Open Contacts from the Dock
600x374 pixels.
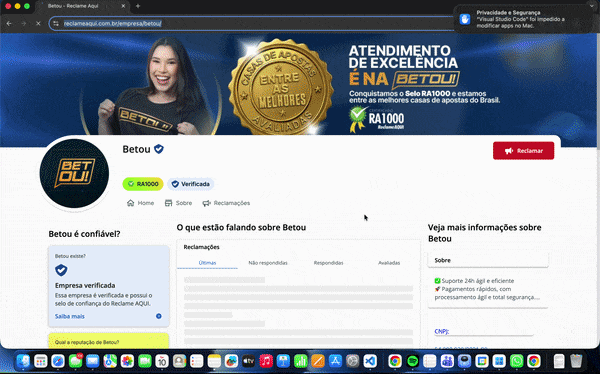[x=179, y=361]
